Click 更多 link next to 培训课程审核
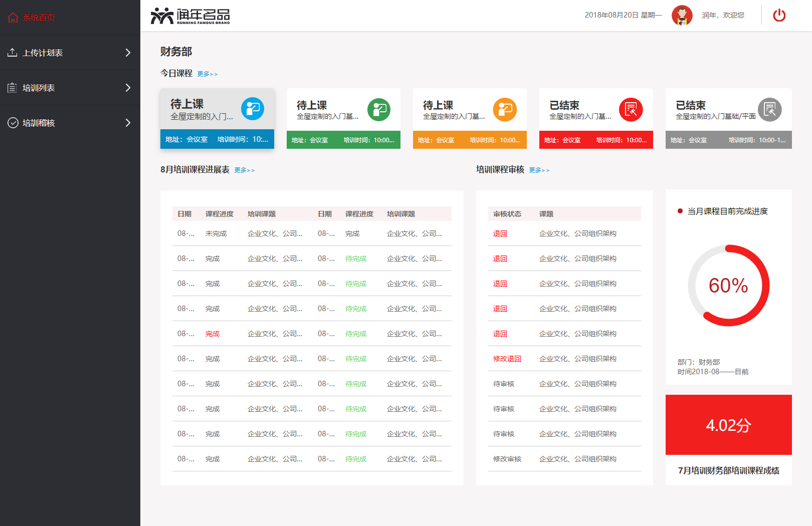This screenshot has height=526, width=812. [x=539, y=170]
